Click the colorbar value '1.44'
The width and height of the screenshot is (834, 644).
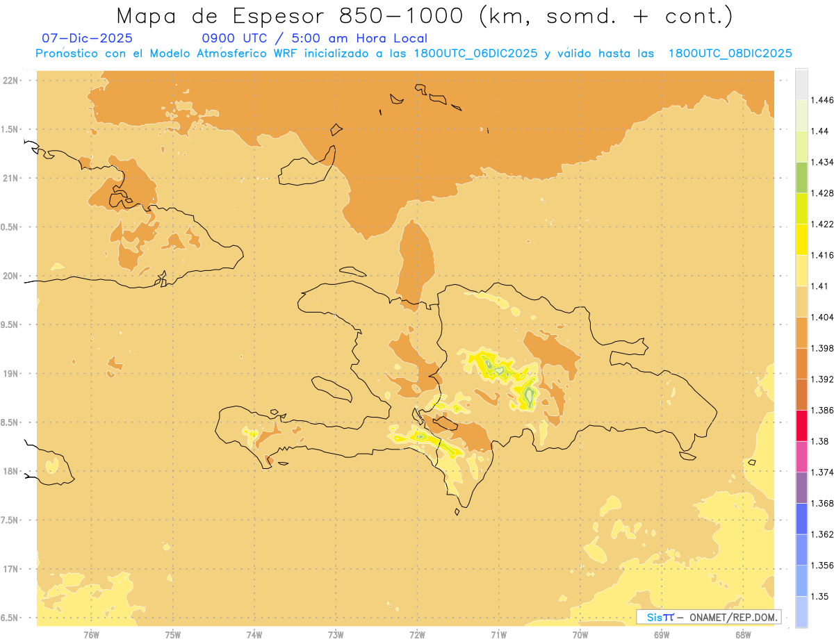coord(820,131)
